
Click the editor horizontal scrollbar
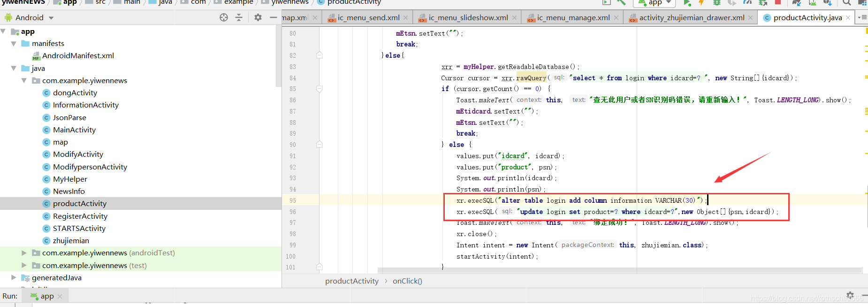pyautogui.click(x=620, y=270)
